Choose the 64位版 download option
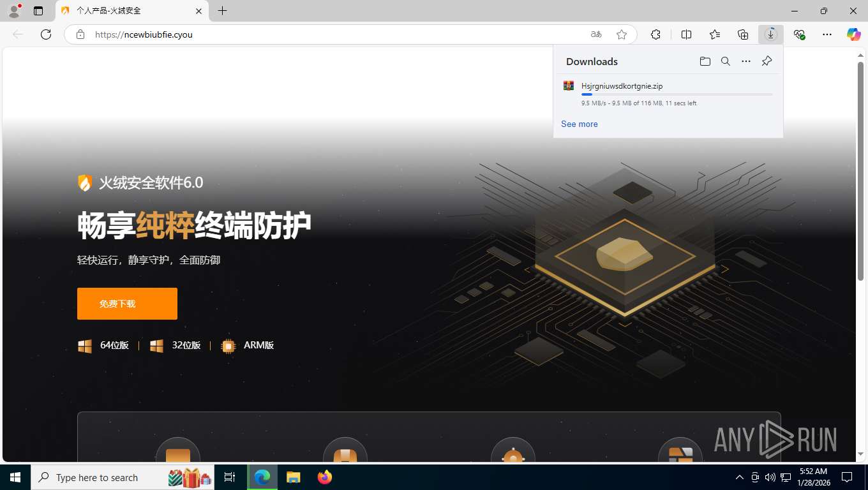This screenshot has height=490, width=868. [x=103, y=345]
